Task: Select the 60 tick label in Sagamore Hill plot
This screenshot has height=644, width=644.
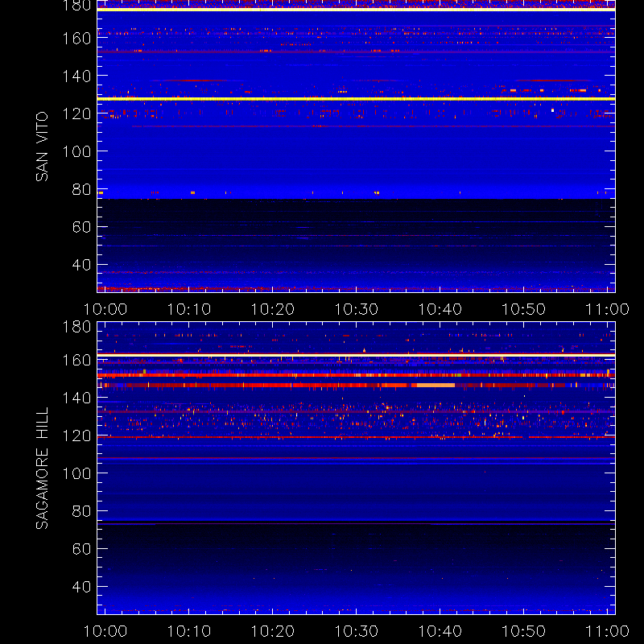Action: pyautogui.click(x=81, y=549)
